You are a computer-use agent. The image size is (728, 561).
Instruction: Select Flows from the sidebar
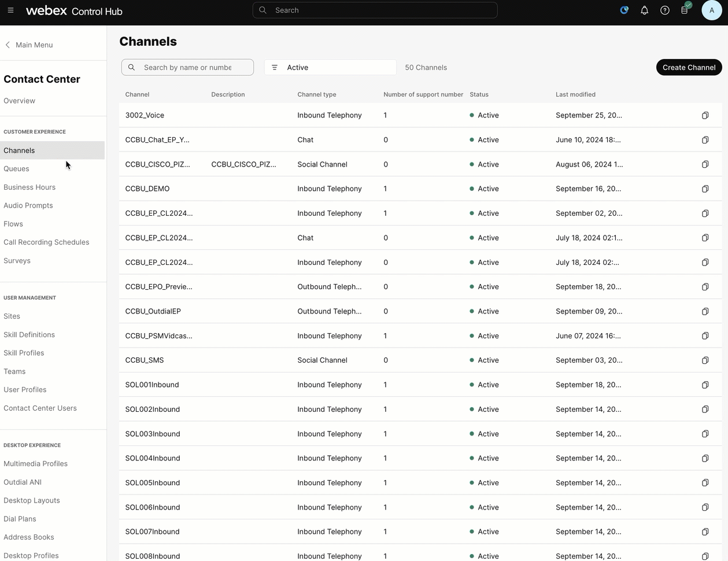tap(13, 224)
